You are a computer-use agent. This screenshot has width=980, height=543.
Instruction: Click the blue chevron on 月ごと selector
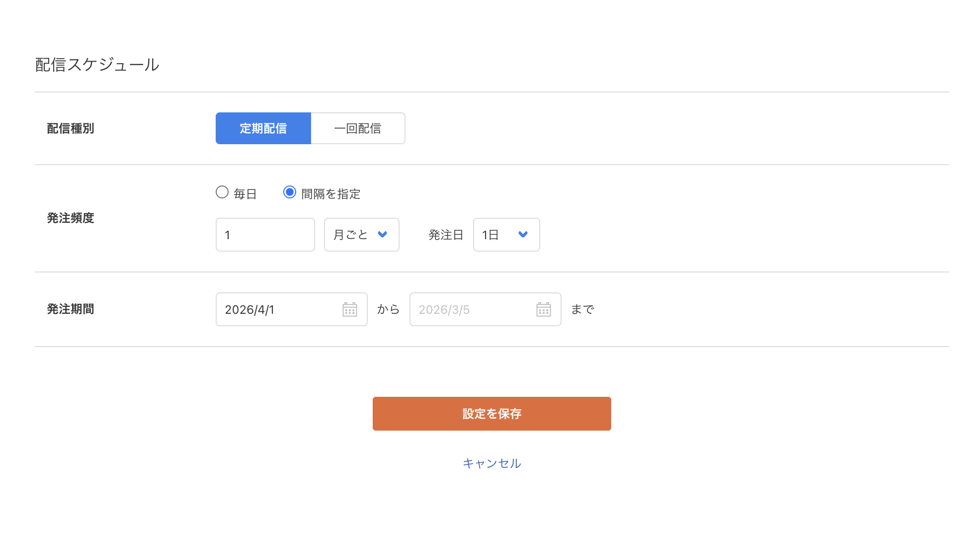(x=382, y=234)
